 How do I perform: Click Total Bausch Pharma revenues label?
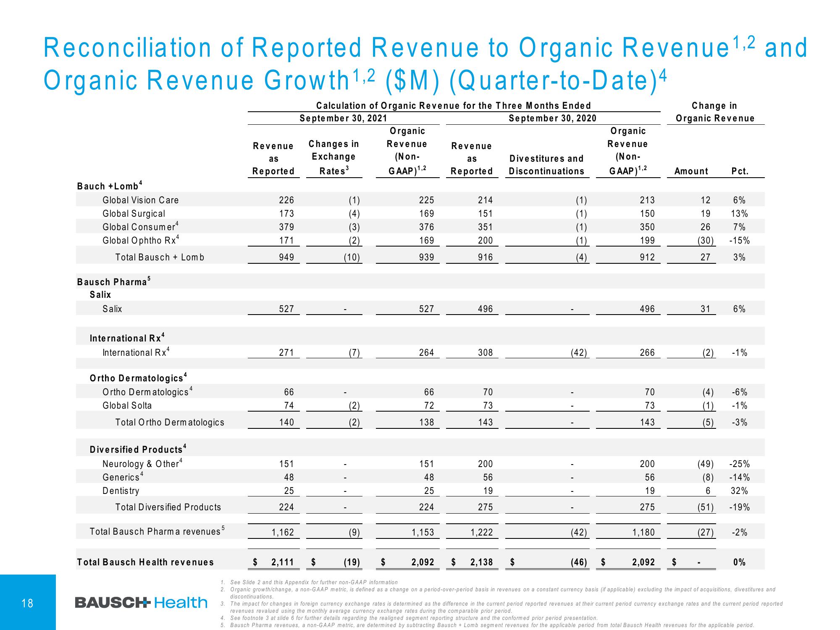click(158, 531)
